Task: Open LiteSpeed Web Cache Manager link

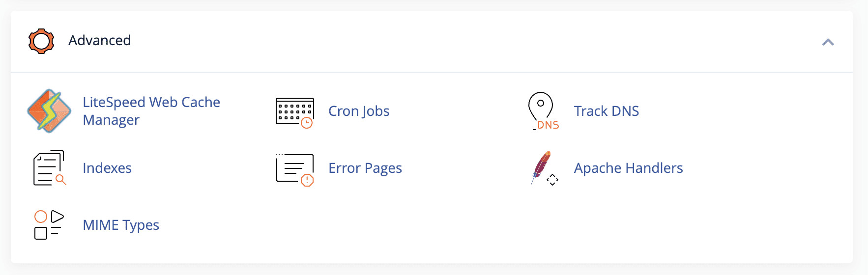Action: pyautogui.click(x=151, y=111)
